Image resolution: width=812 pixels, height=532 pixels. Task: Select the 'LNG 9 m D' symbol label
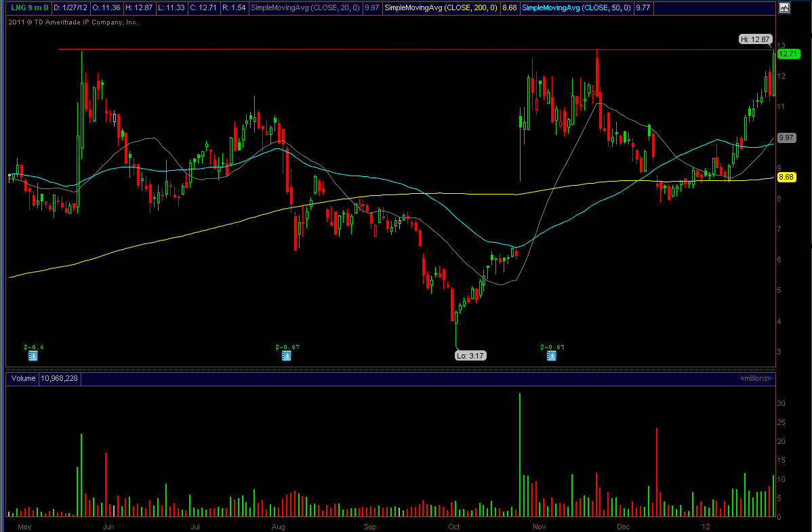pos(30,7)
